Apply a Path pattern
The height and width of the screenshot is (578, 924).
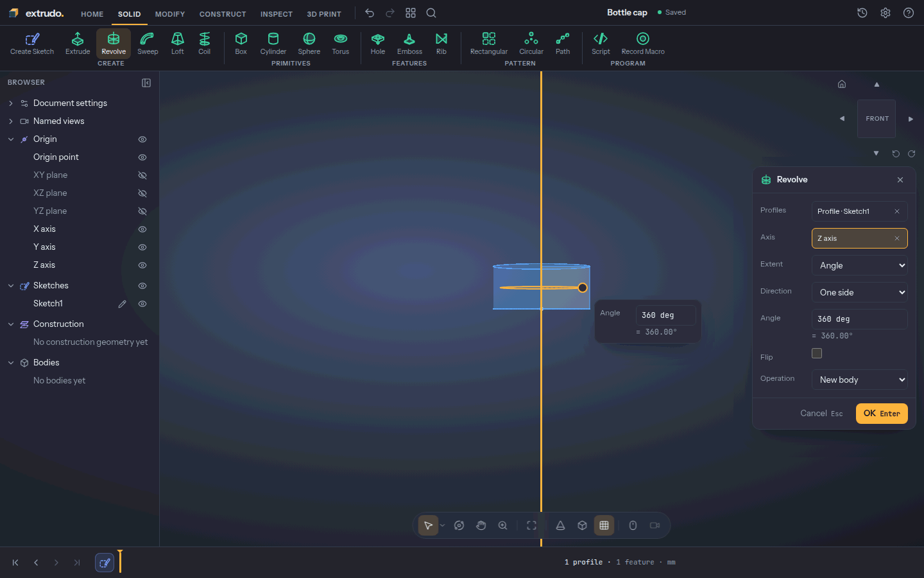click(x=563, y=44)
